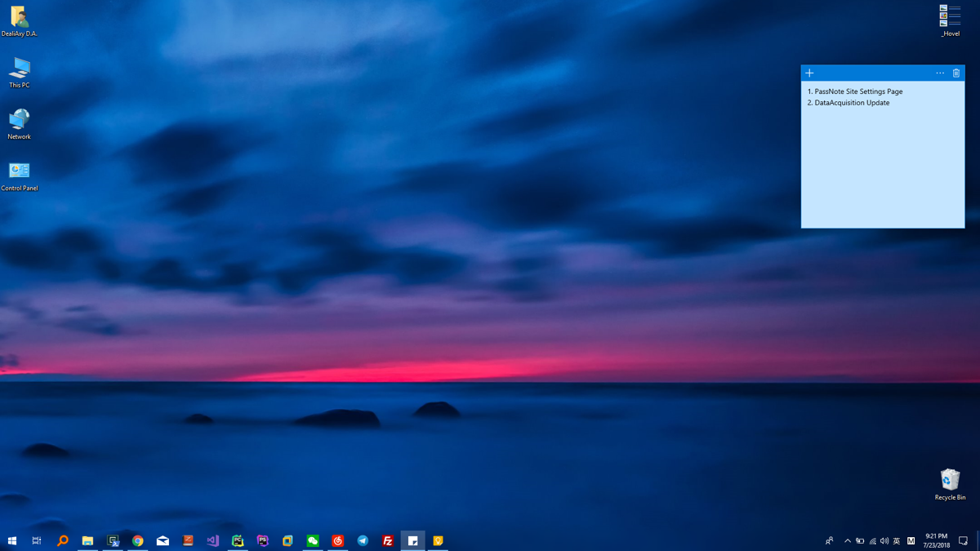The height and width of the screenshot is (551, 980).
Task: Open the volume control in system tray
Action: [884, 540]
